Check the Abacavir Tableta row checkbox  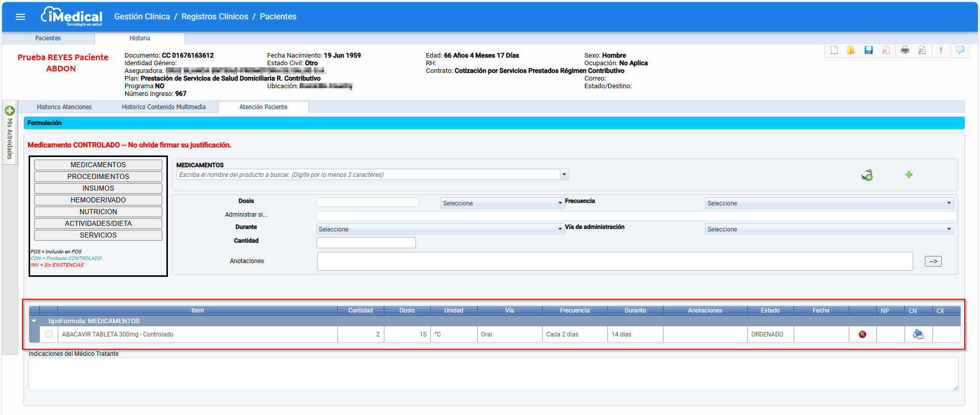tap(49, 334)
